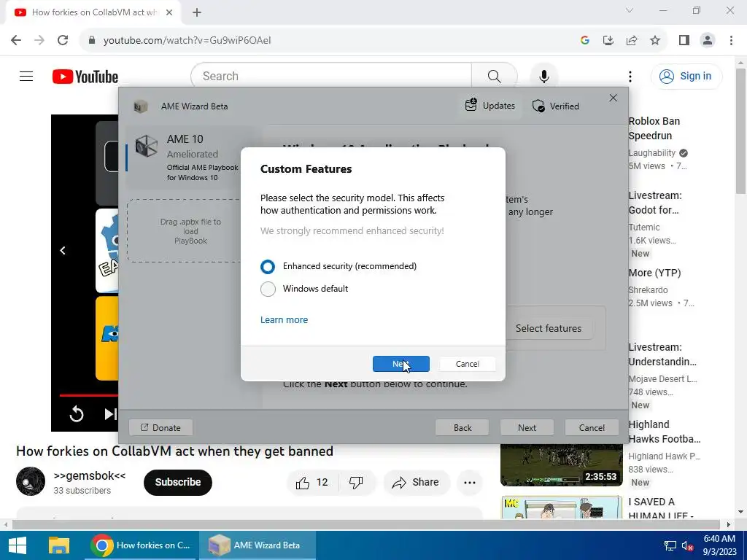Click the share page icon in address bar
This screenshot has height=560, width=747.
tap(632, 40)
